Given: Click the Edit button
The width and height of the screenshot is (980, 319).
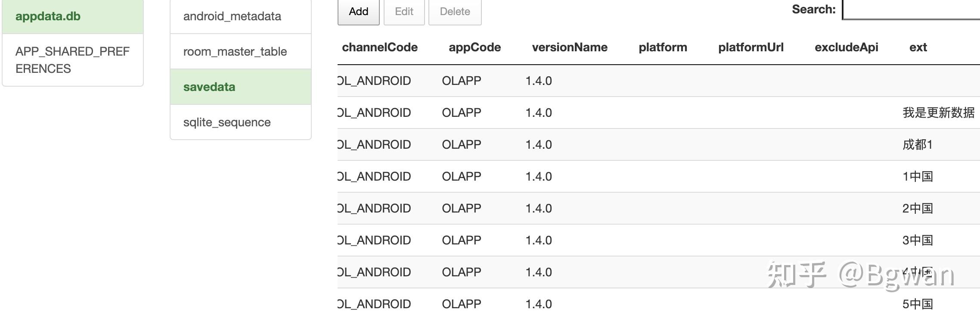Looking at the screenshot, I should 404,12.
